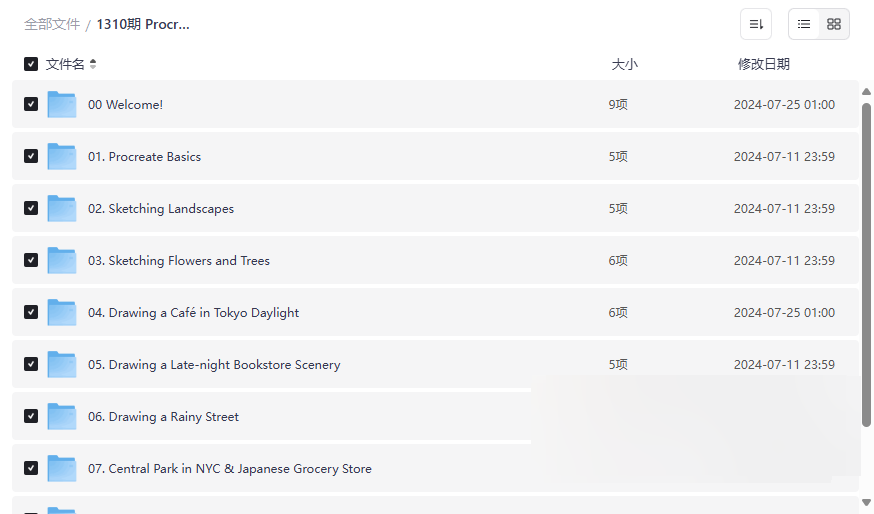Click the scrollbar up arrow
874x514 pixels.
pyautogui.click(x=866, y=92)
